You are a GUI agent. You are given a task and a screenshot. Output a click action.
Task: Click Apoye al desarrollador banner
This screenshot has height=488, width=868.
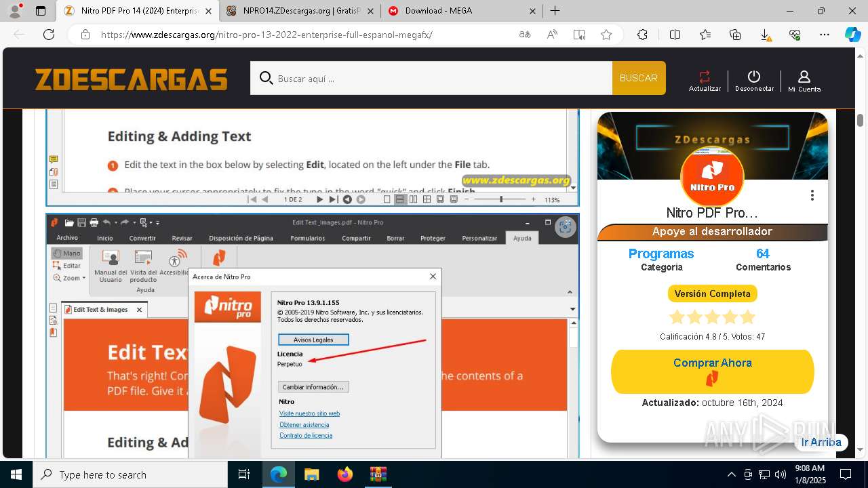[712, 232]
